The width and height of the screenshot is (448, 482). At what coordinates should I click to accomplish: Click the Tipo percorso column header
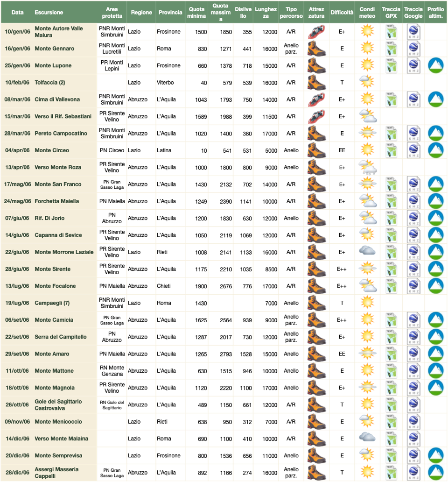tap(291, 13)
